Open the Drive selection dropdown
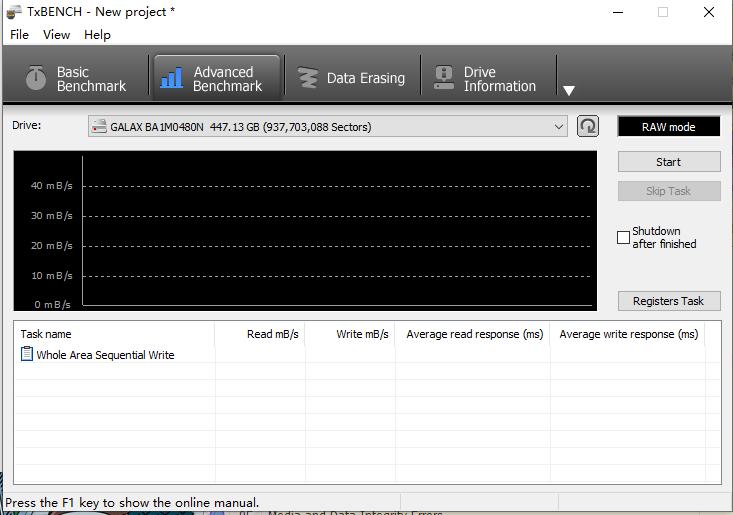 point(559,127)
